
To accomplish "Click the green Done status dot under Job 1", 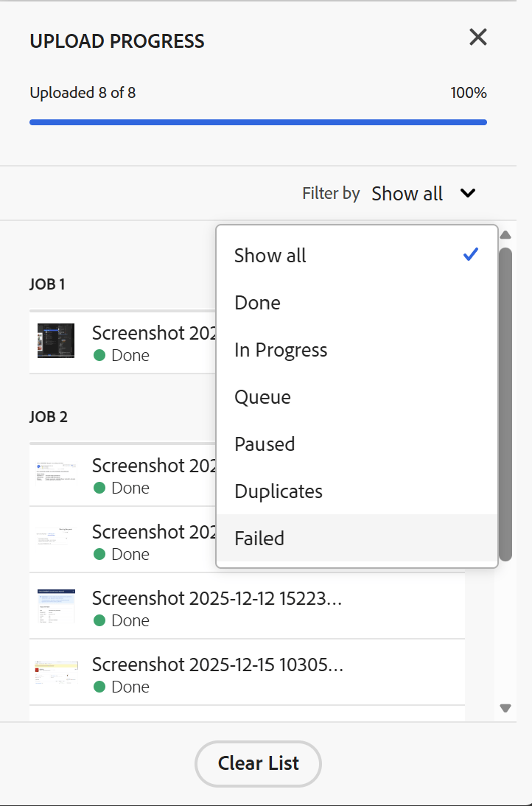I will [x=99, y=355].
